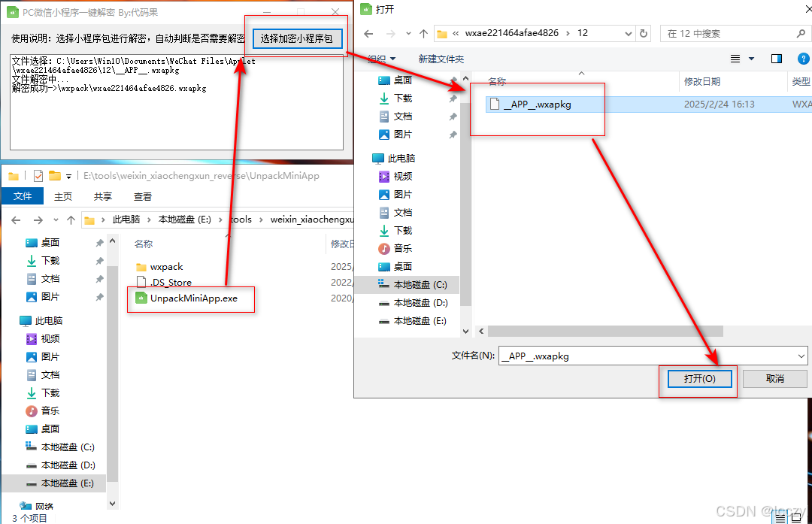Select 桌面 quick access in dialog sidebar

402,80
